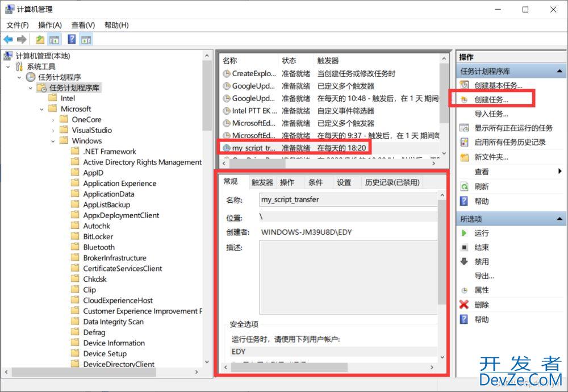Click the clock icon of Intel PTT EK task
This screenshot has height=392, width=568.
click(x=227, y=111)
